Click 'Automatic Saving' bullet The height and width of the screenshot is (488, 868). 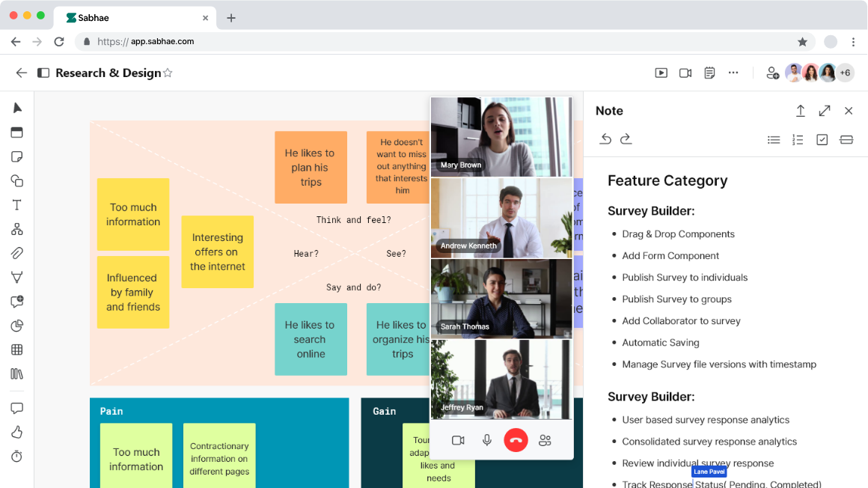[x=661, y=342]
